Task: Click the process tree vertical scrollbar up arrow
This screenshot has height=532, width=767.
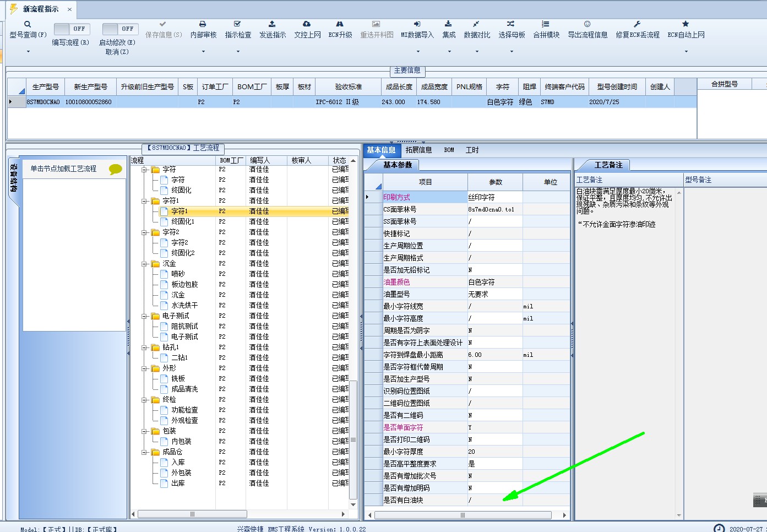Action: 353,160
